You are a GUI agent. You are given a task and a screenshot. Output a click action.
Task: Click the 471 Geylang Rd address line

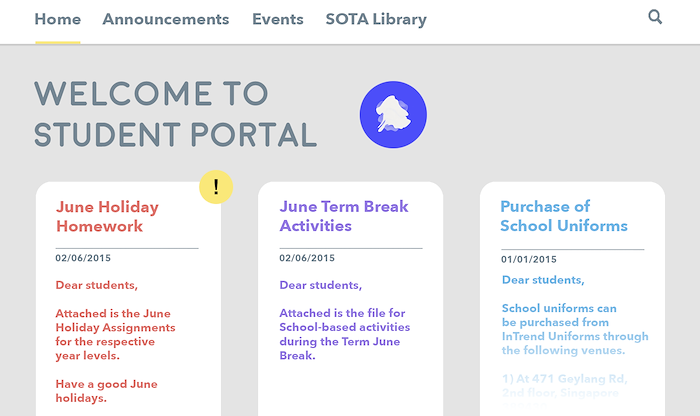[x=565, y=379]
